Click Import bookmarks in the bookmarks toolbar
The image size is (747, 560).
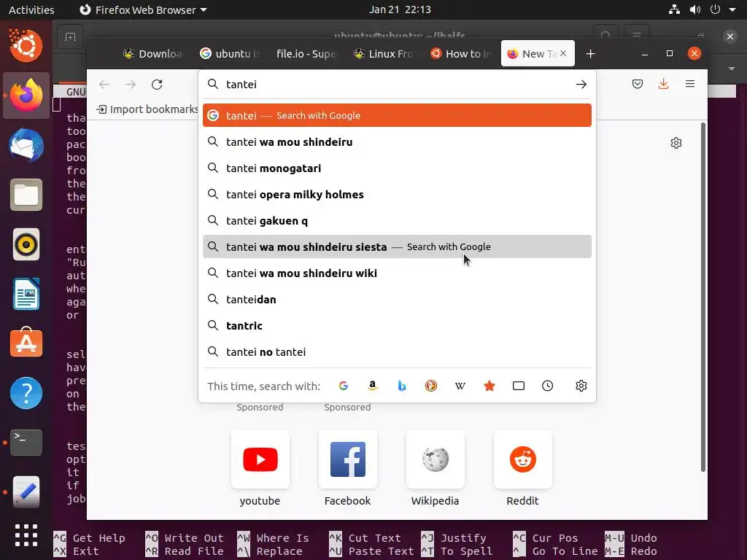[147, 109]
